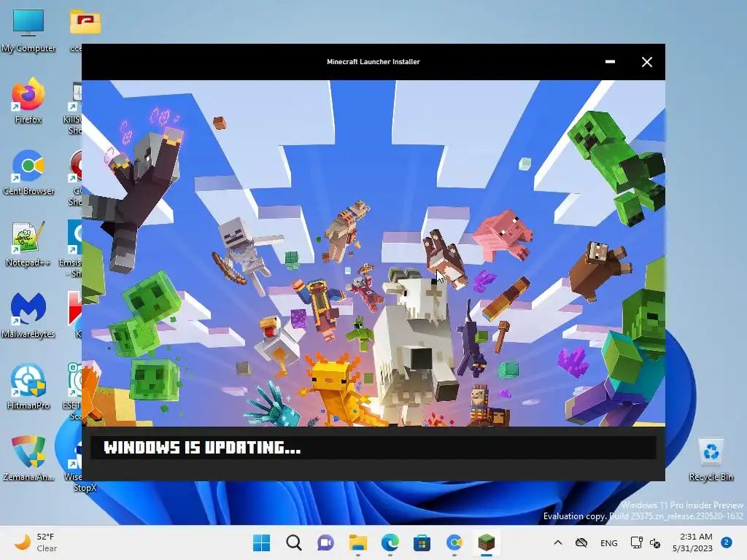Open the Chat app in taskbar

tap(326, 542)
